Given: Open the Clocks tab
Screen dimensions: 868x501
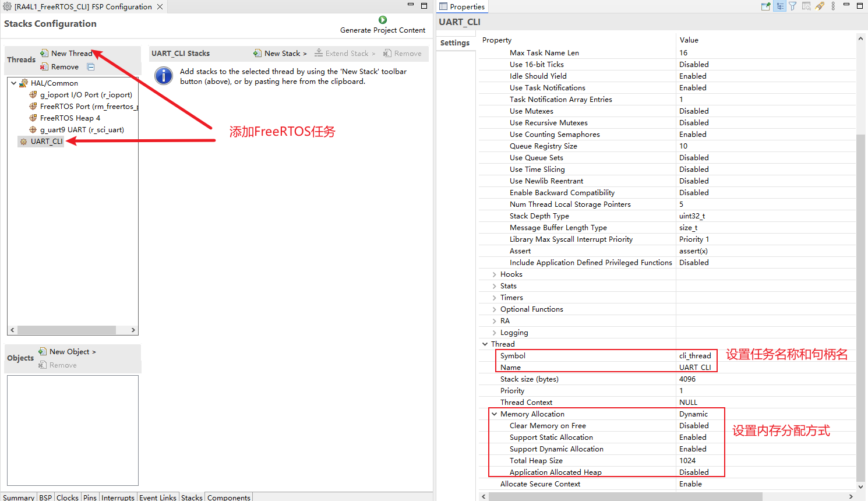Looking at the screenshot, I should coord(68,497).
